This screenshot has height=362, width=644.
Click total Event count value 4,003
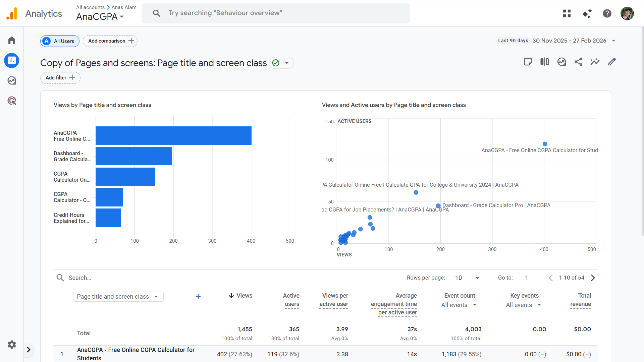(473, 329)
